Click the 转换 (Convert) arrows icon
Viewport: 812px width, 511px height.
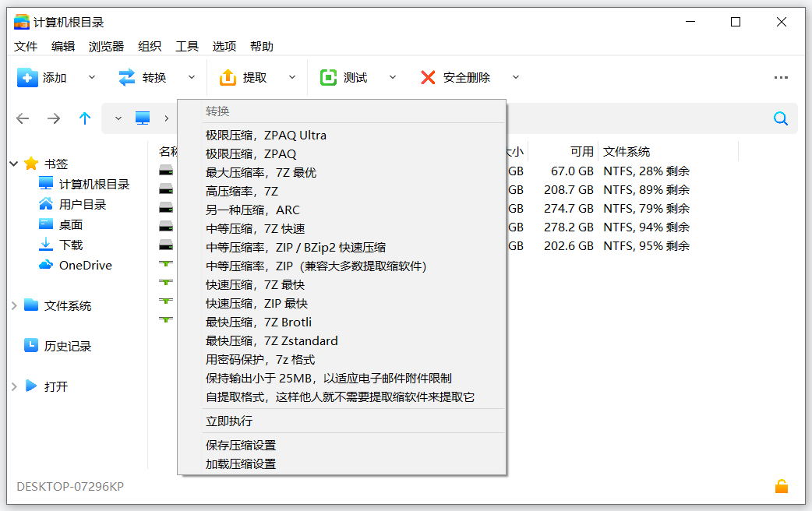coord(127,78)
